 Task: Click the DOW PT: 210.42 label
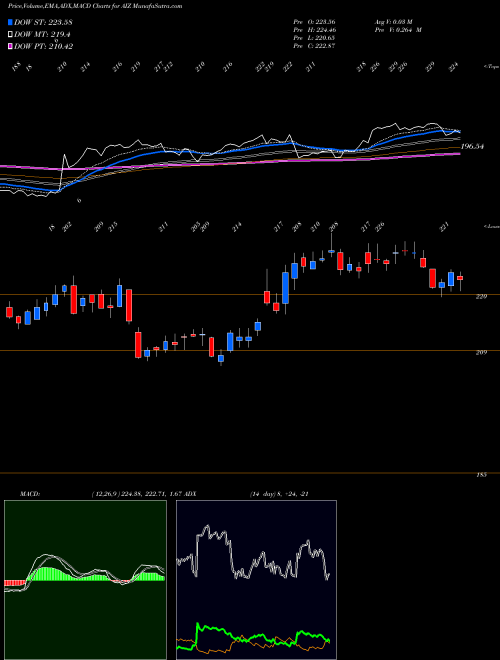point(43,46)
